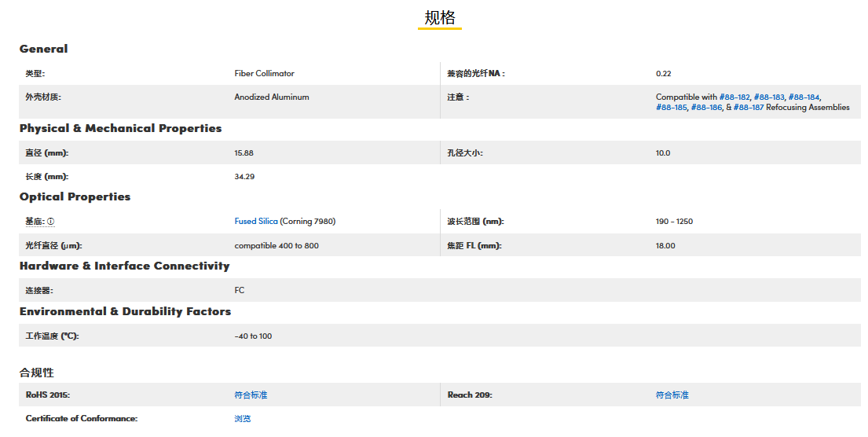
Task: Click the info icon beside 基底
Action: 51,222
